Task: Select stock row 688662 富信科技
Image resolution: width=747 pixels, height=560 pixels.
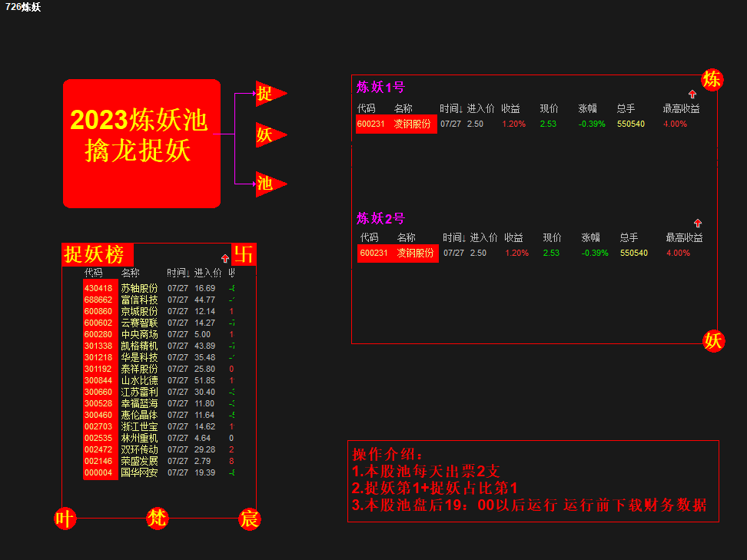Action: pyautogui.click(x=158, y=300)
